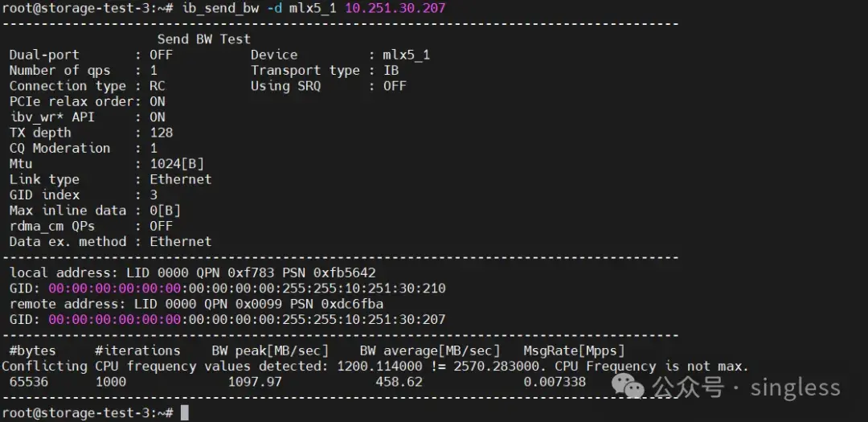Click the BW average value 458.62
Screen dimensions: 868x422
tap(399, 382)
